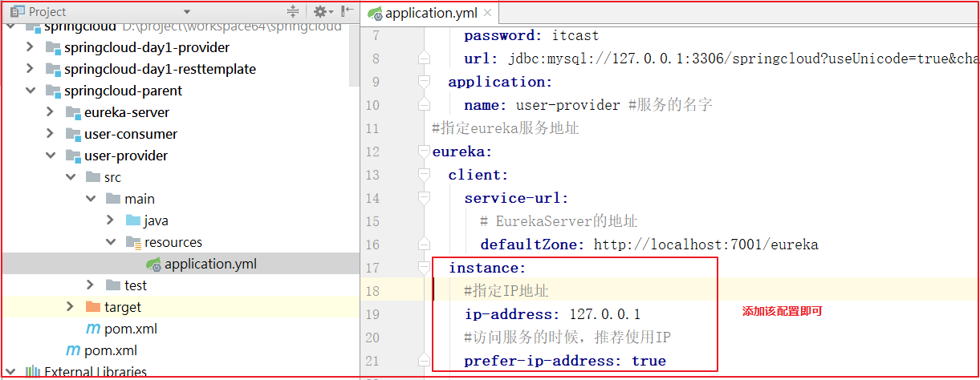Image resolution: width=980 pixels, height=380 pixels.
Task: Click the Collapse All icon in Project panel
Action: coord(293,12)
